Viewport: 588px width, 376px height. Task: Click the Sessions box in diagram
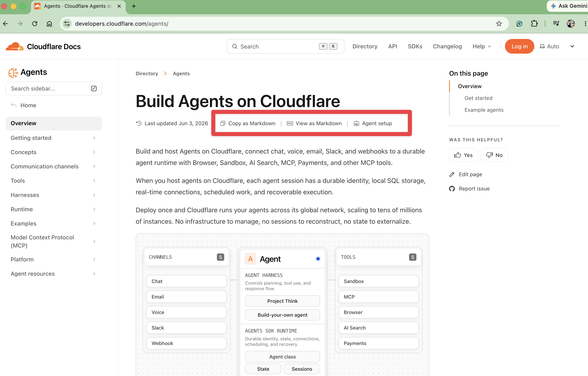click(x=302, y=369)
